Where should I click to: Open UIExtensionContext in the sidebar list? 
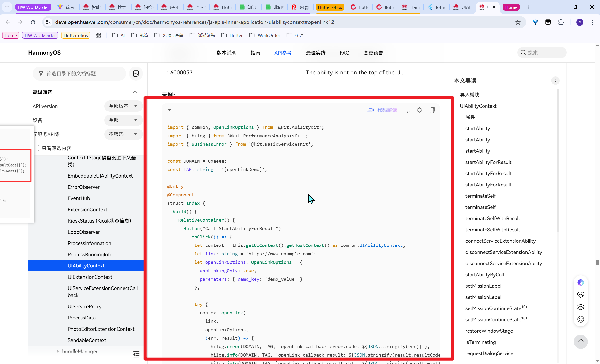[x=90, y=277]
